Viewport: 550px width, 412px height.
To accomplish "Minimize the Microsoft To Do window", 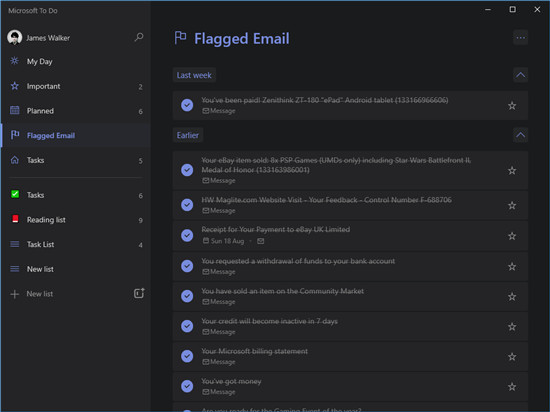I will tap(488, 9).
